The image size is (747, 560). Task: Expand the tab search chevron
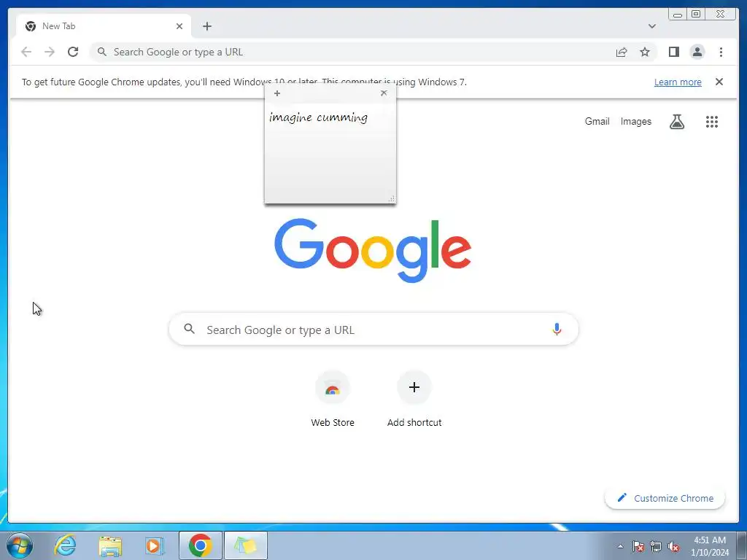[x=651, y=26]
